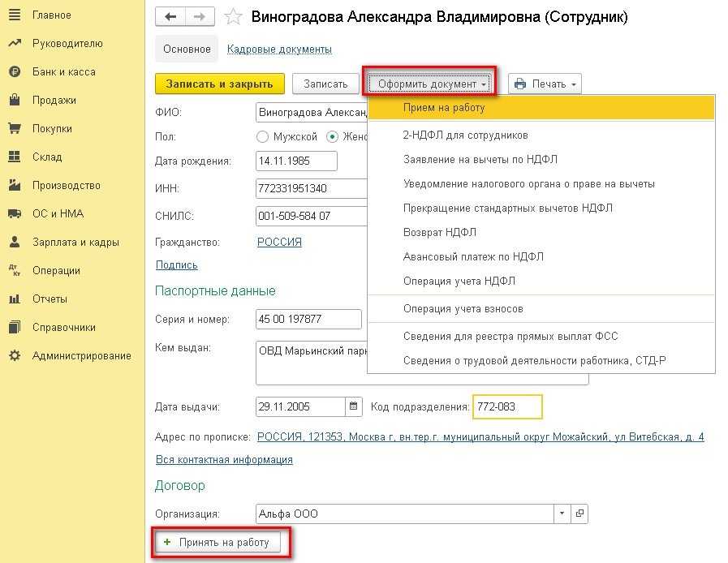Choose Операция учета взносов item
Image resolution: width=728 pixels, height=563 pixels.
point(541,308)
